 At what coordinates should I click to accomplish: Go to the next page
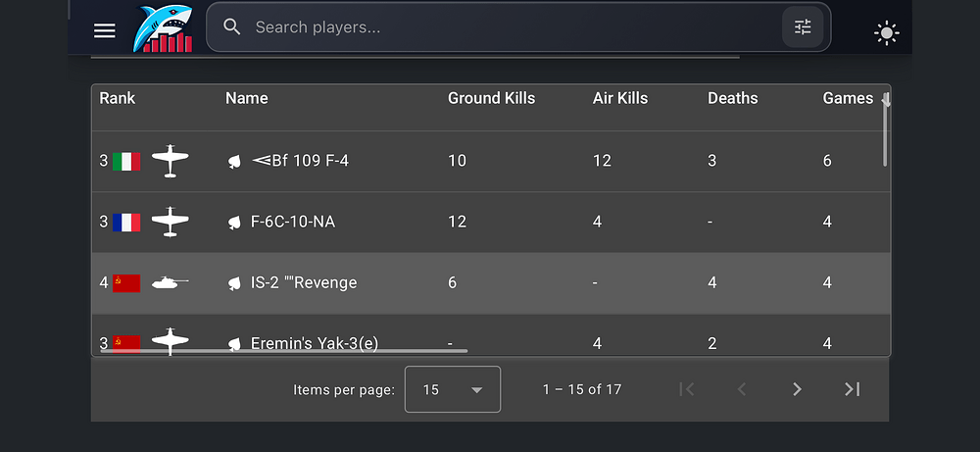tap(797, 389)
